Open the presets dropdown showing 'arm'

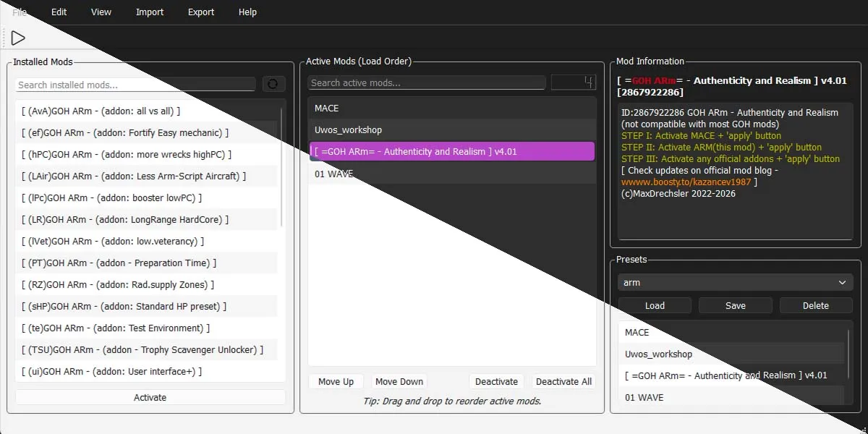pyautogui.click(x=734, y=282)
